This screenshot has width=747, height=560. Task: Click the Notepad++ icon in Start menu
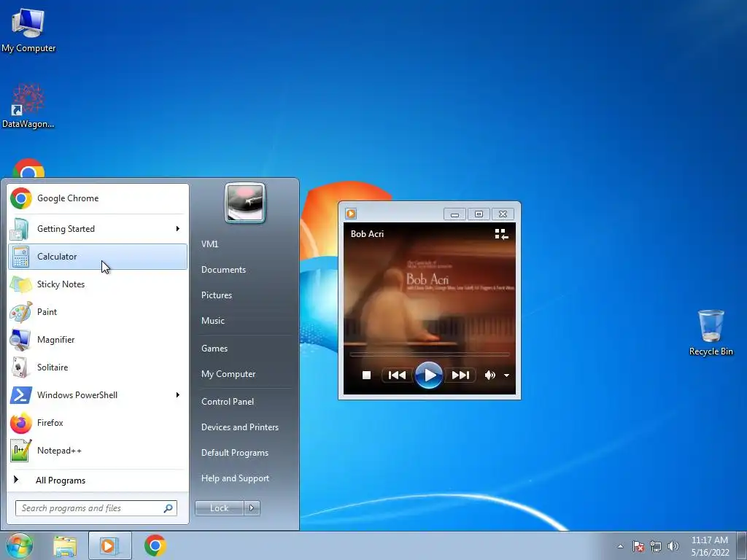click(21, 451)
